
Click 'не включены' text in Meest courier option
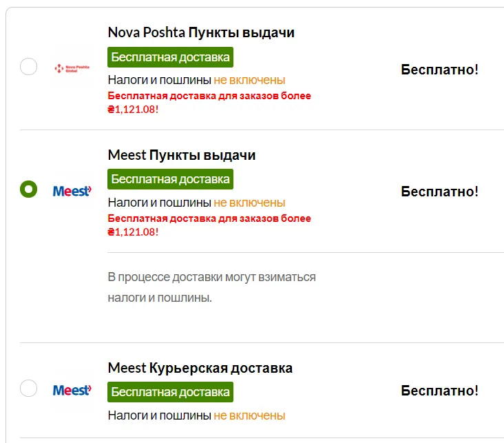pos(249,415)
